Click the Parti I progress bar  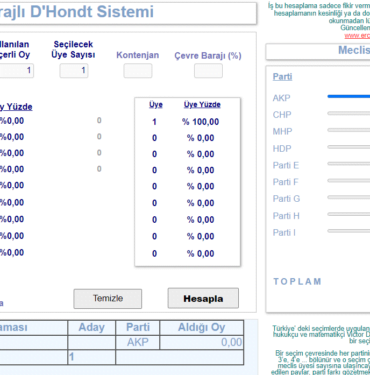(x=349, y=231)
